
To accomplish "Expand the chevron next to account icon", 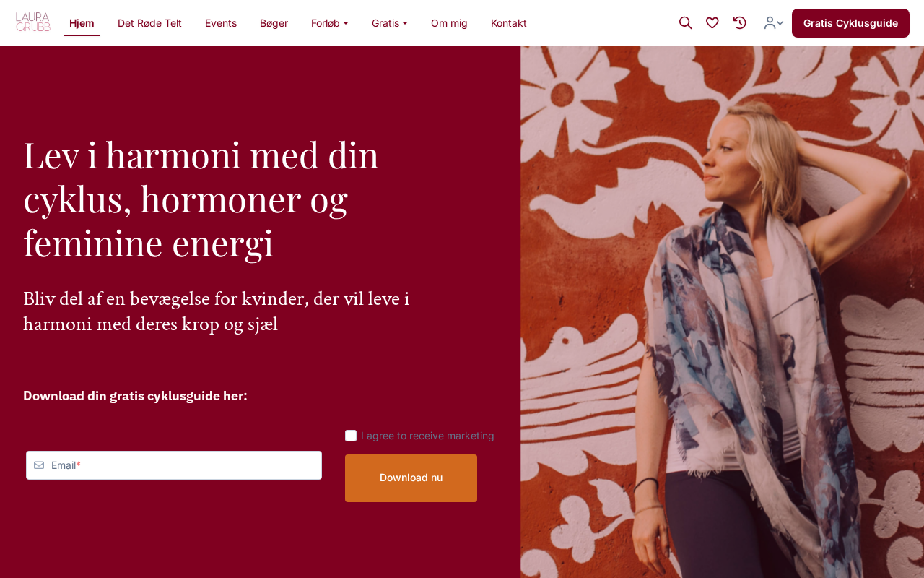I will [x=780, y=23].
